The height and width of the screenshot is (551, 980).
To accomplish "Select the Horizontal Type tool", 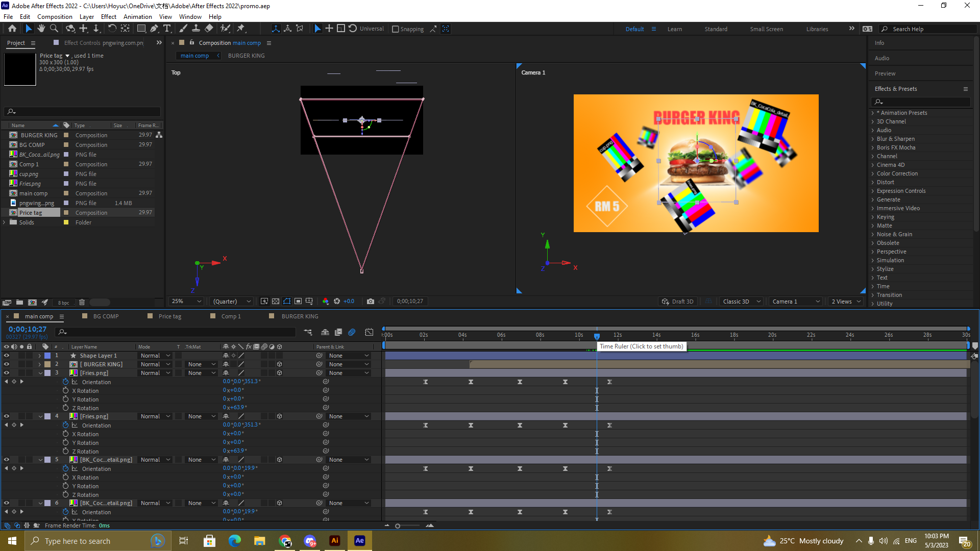I will [x=167, y=29].
